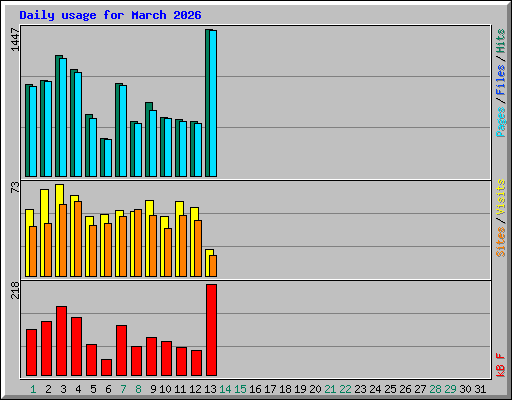Viewport: 512px width, 400px height.
Task: Click the day 3 red KB bar
Action: 61,341
